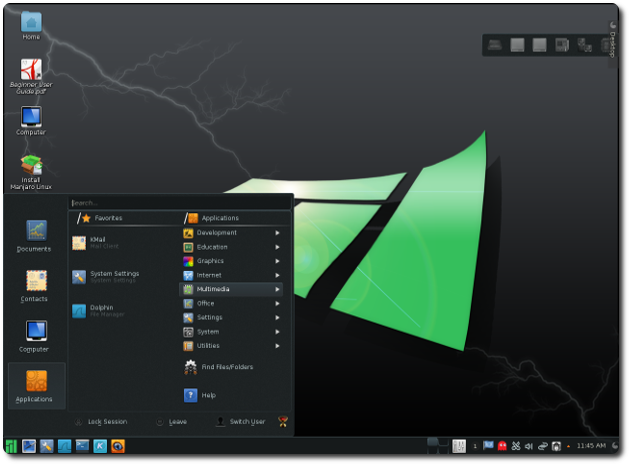Click the orange eye icon in the taskbar
The height and width of the screenshot is (465, 630).
(x=118, y=446)
